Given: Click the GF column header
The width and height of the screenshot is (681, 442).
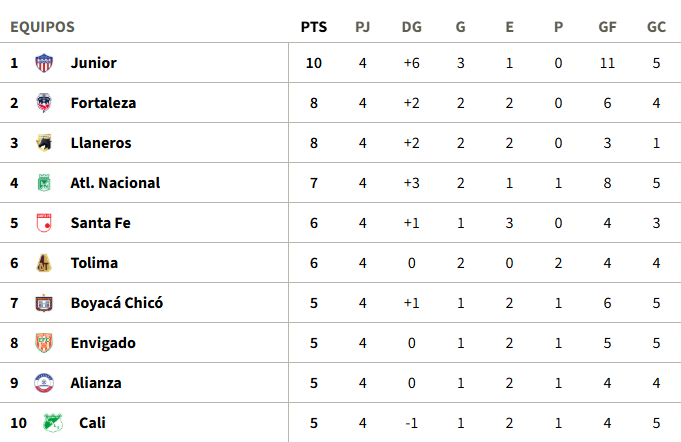Looking at the screenshot, I should point(607,27).
